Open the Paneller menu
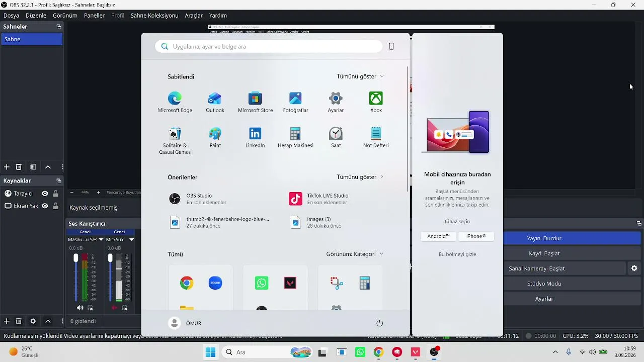This screenshot has width=644, height=362. pos(94,16)
